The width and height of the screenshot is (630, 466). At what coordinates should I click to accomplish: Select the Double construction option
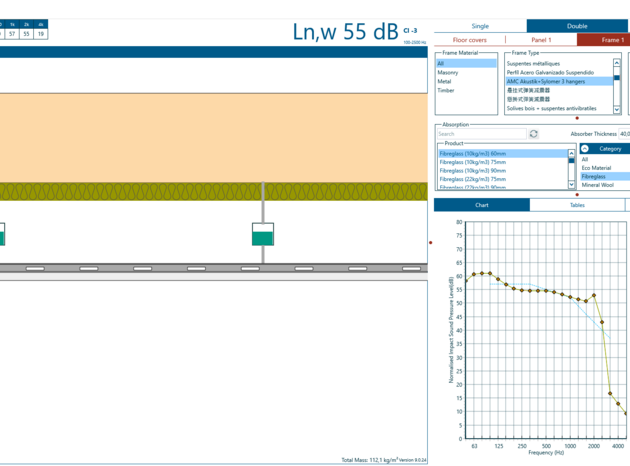pos(577,26)
